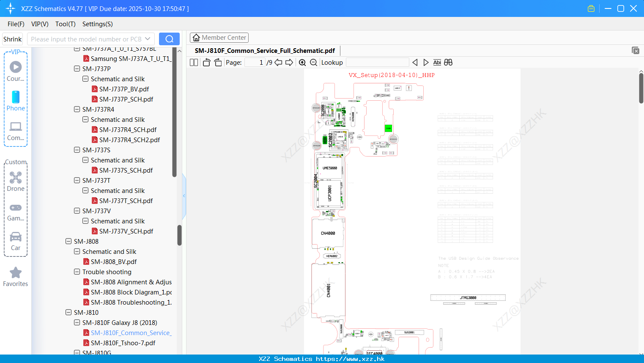Viewport: 644px width, 363px height.
Task: Open model number dropdown arrow
Action: tap(148, 39)
